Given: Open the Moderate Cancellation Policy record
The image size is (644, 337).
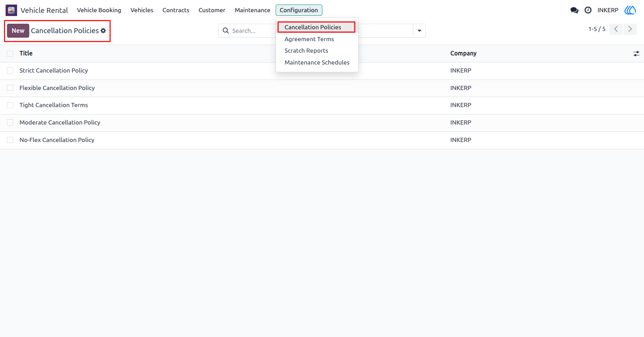Looking at the screenshot, I should click(60, 122).
